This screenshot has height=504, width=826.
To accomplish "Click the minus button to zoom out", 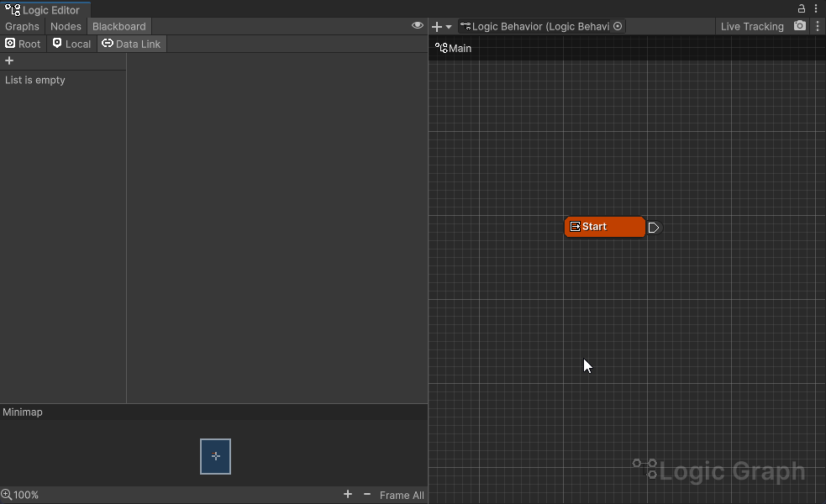I will click(366, 495).
